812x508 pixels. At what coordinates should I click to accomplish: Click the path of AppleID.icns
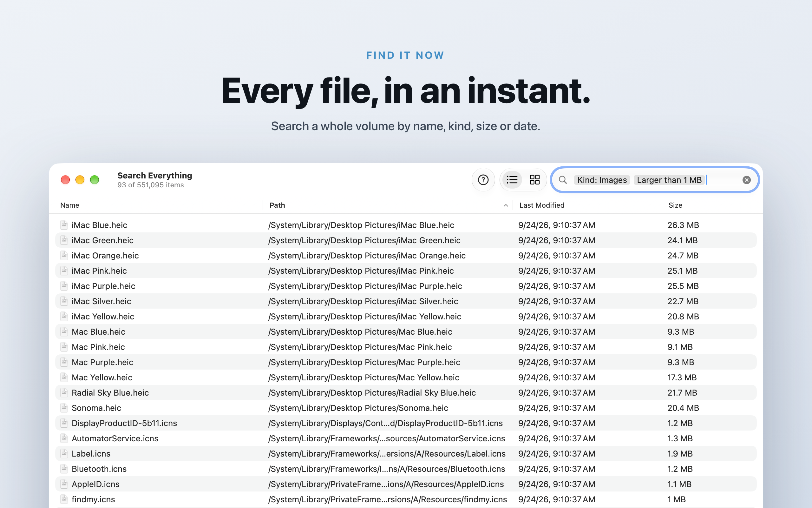pyautogui.click(x=386, y=484)
